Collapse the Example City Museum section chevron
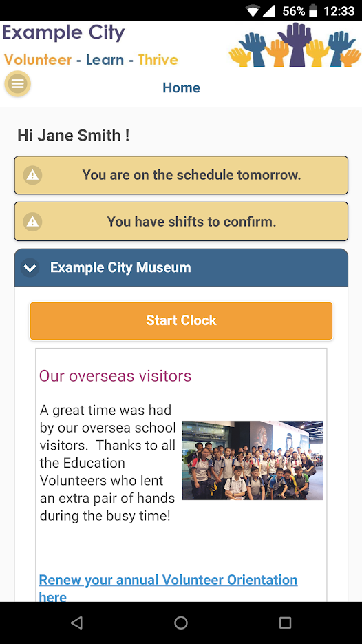 click(30, 268)
